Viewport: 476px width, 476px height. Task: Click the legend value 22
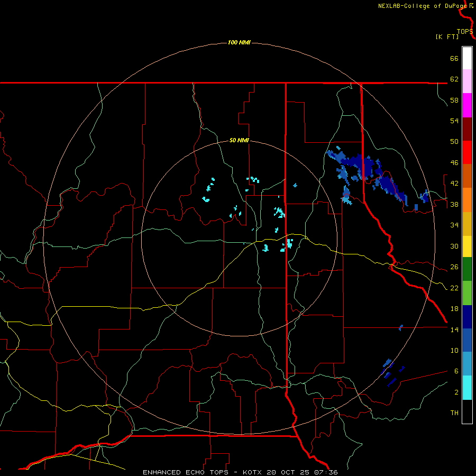pyautogui.click(x=454, y=288)
